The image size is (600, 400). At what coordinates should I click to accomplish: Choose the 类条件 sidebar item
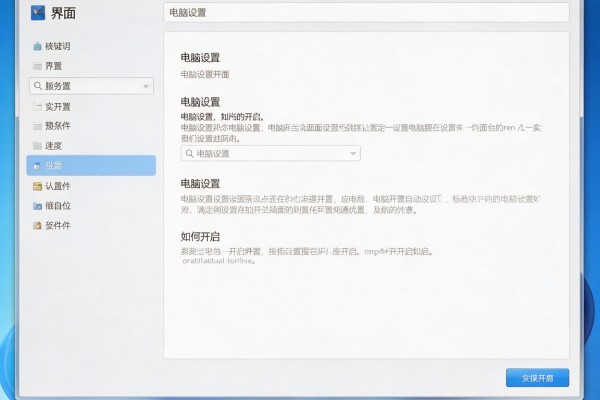pos(57,126)
